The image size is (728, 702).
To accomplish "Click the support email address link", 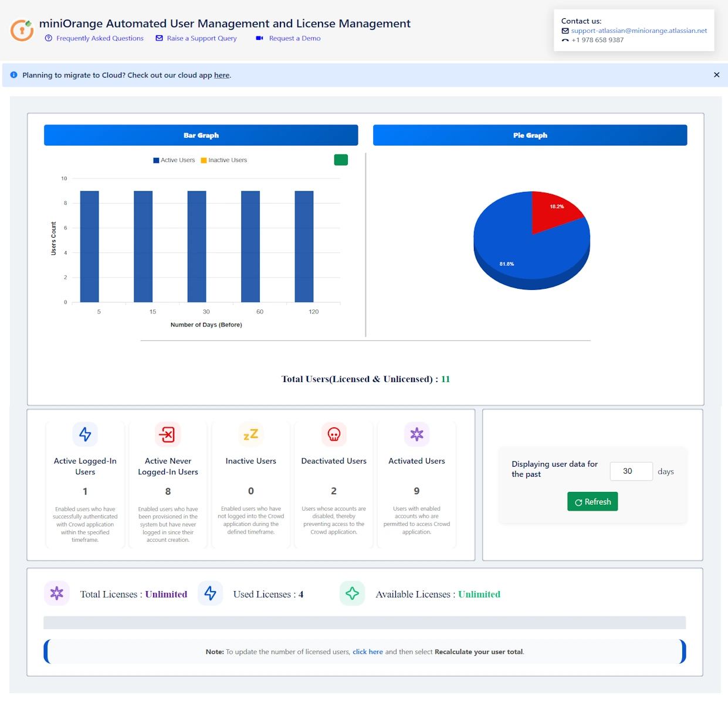I will point(639,31).
